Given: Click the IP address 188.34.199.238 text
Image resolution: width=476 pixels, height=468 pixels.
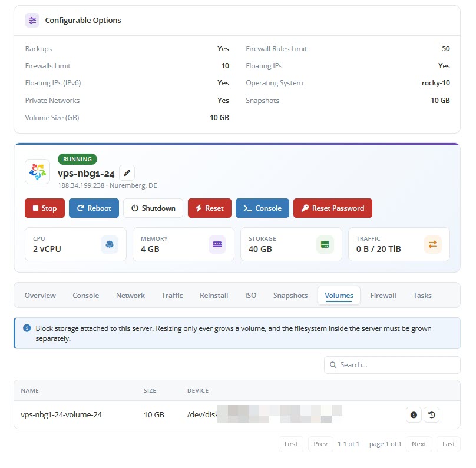Looking at the screenshot, I should (x=81, y=185).
